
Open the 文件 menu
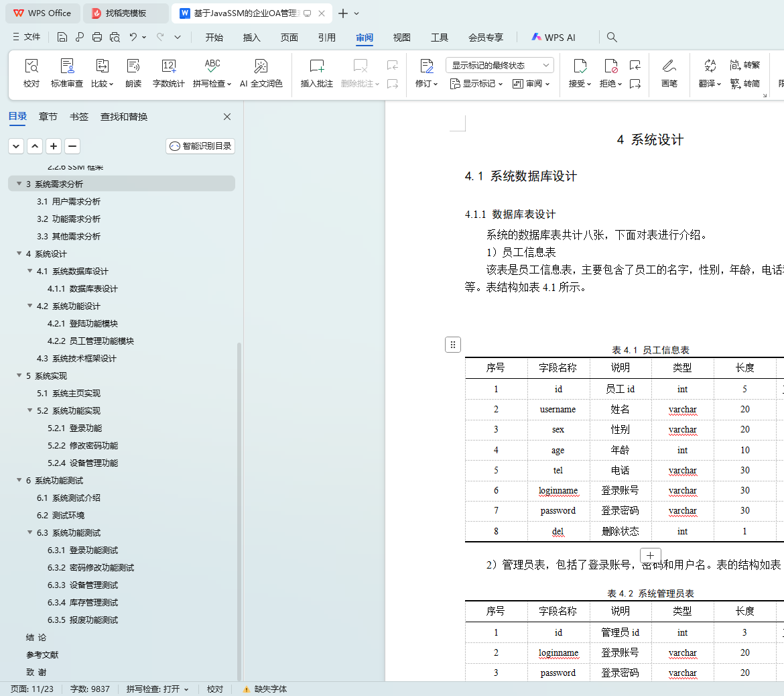27,37
